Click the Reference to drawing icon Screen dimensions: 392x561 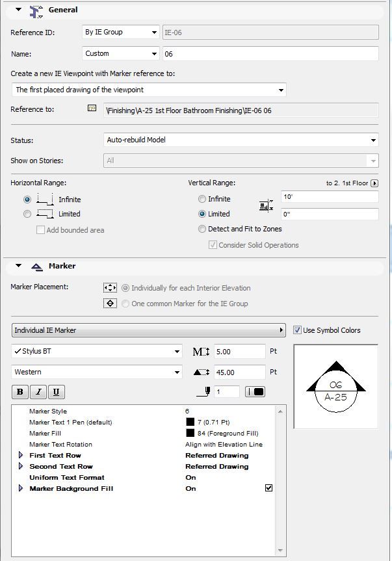point(92,108)
